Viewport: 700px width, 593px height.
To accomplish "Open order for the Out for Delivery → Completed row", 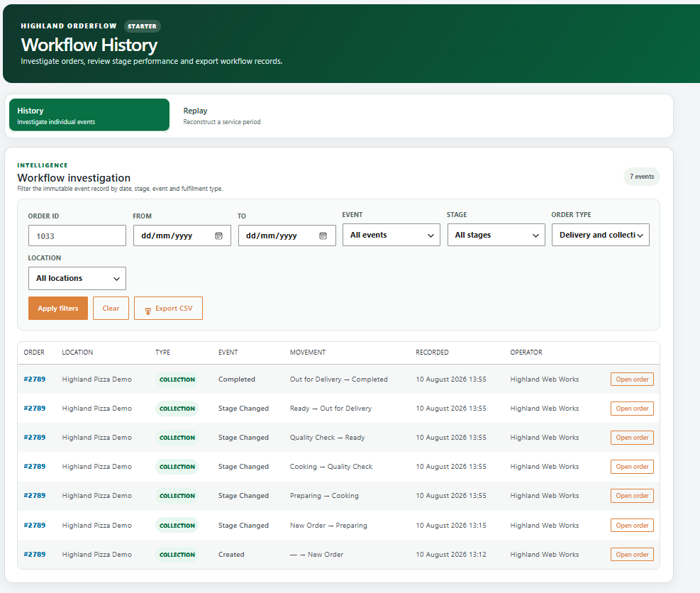I will click(x=632, y=379).
